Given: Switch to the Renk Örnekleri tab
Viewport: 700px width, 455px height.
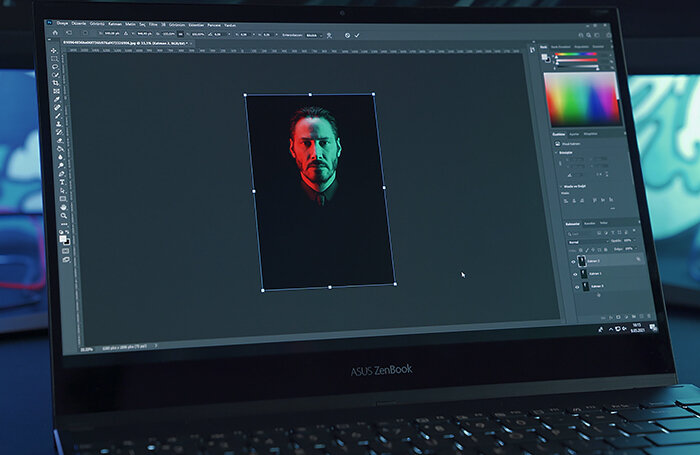Looking at the screenshot, I should tap(560, 46).
